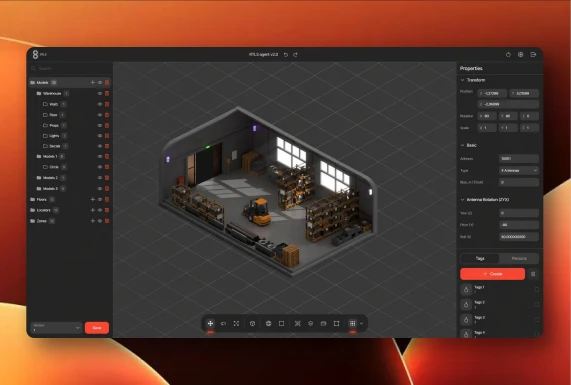
Task: Delete the Models folder with trash icon
Action: 107,83
